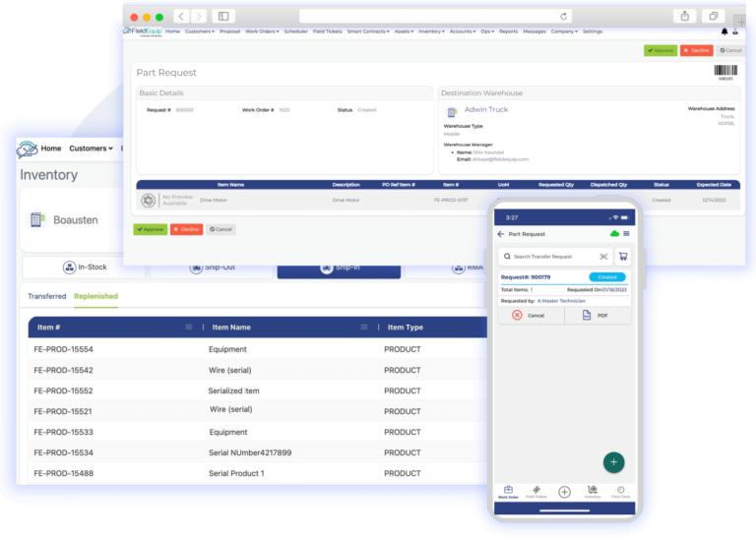Expand Customers dropdown in Inventory window
Viewport: 756px width, 539px height.
(x=92, y=149)
